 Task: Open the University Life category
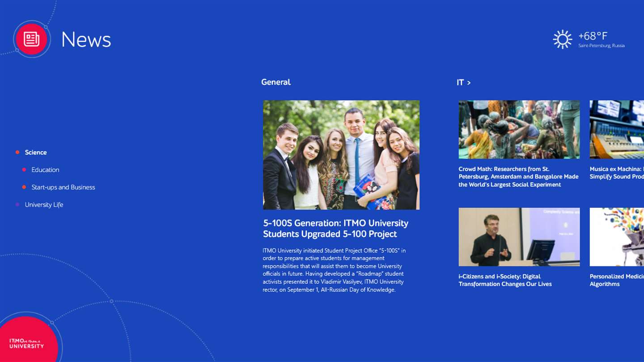[x=44, y=205]
